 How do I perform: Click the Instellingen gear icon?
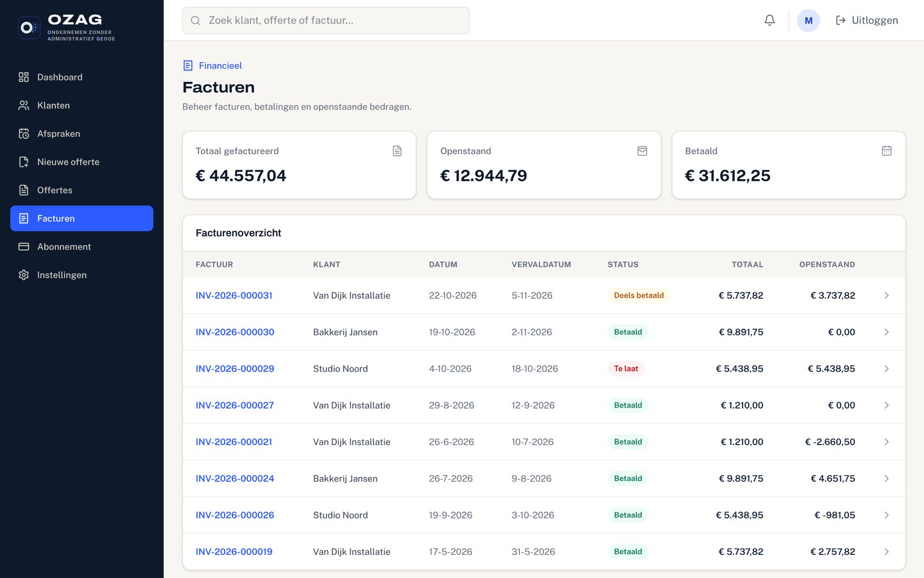pyautogui.click(x=24, y=275)
